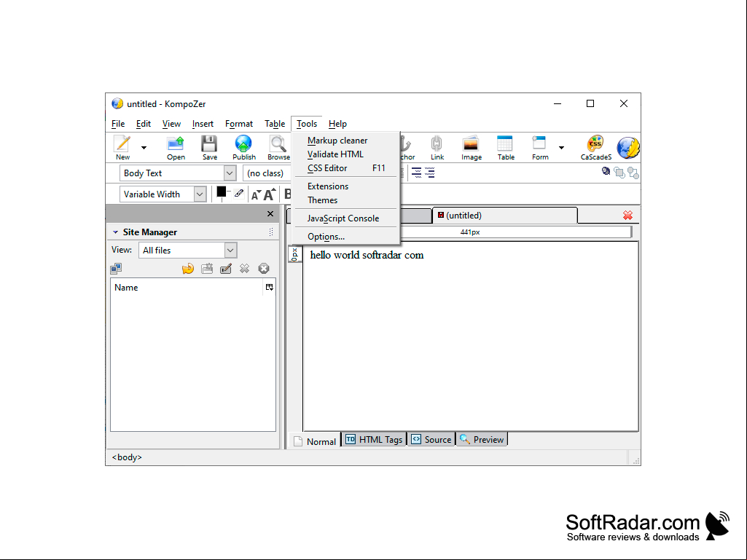Open the (no class) dropdown
The image size is (747, 560).
click(267, 173)
